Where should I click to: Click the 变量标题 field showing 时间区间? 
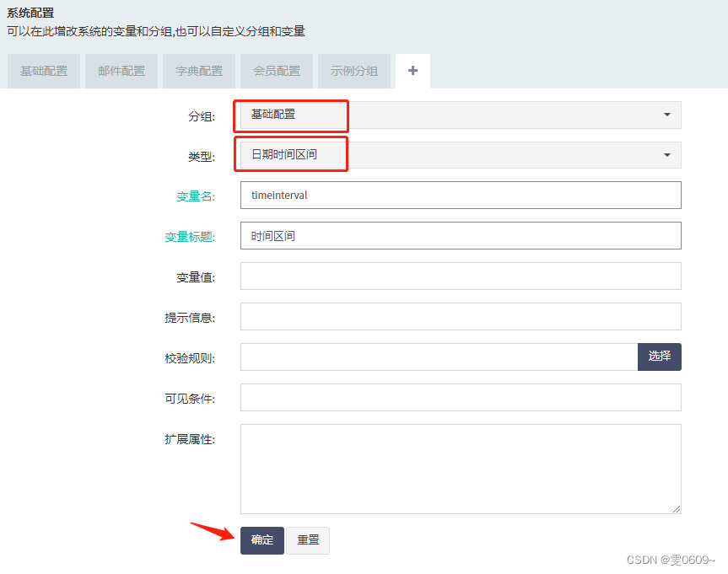click(x=460, y=235)
